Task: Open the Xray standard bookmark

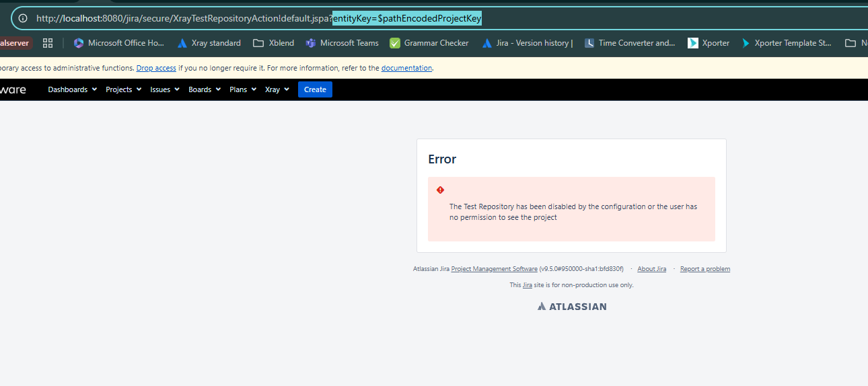Action: coord(209,43)
